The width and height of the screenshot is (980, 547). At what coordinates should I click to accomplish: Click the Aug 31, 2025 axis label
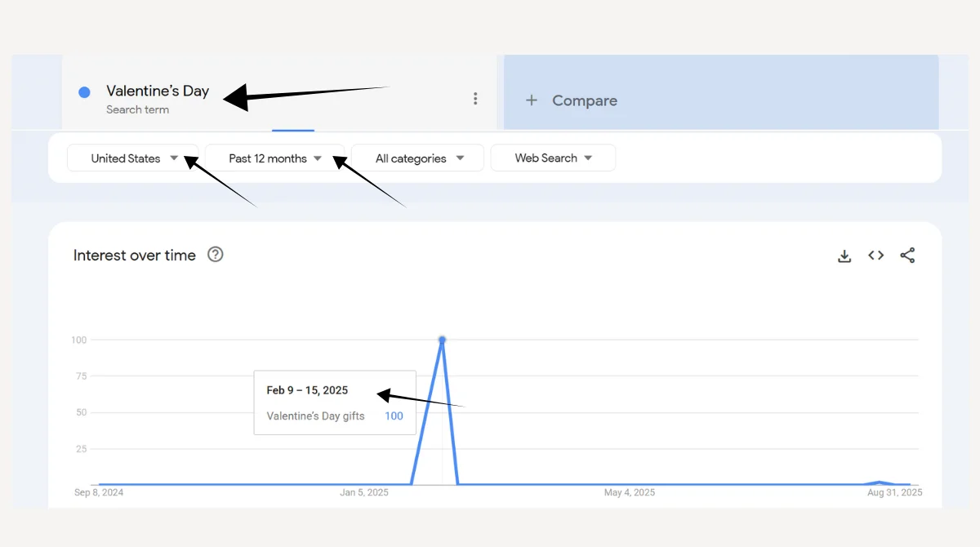tap(895, 492)
